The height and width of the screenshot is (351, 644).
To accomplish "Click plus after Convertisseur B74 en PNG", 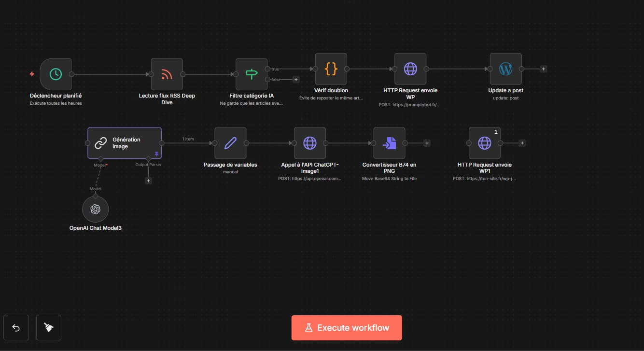I will pyautogui.click(x=427, y=143).
